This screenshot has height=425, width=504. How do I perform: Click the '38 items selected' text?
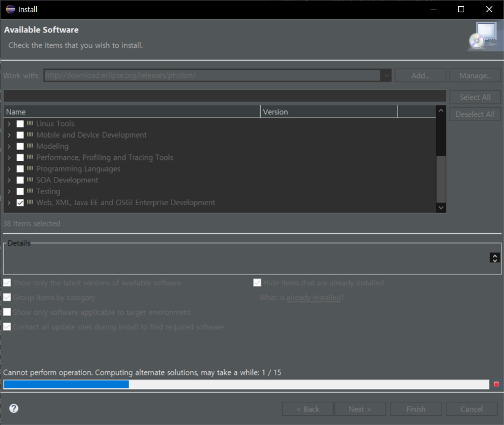pyautogui.click(x=32, y=224)
